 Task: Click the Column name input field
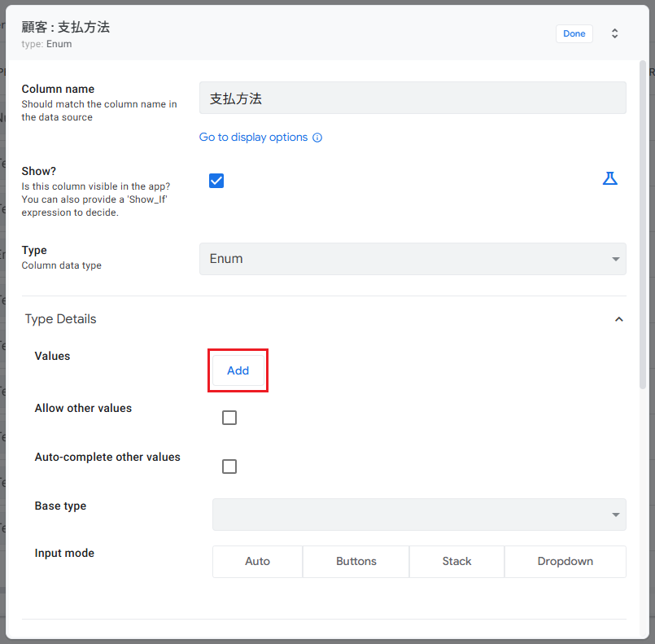coord(413,98)
